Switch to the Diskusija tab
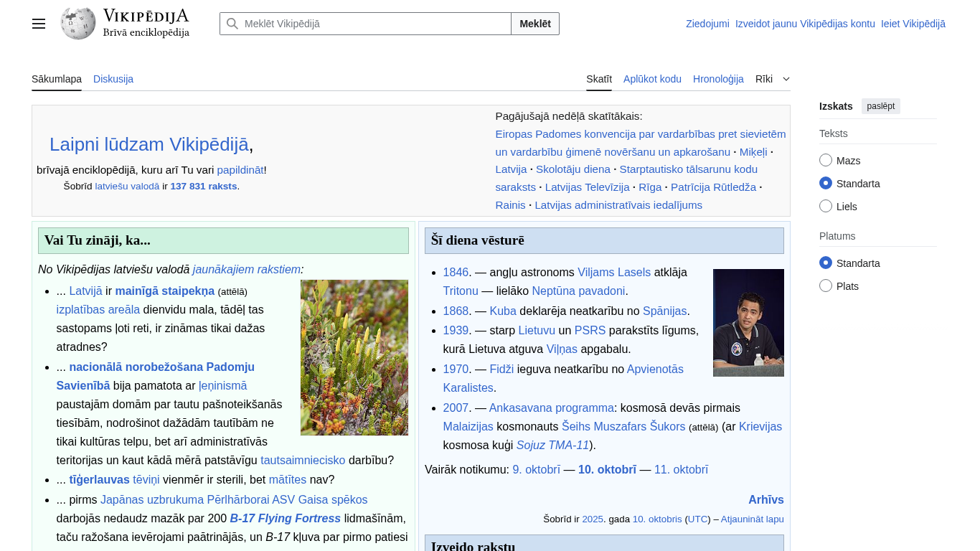Viewport: 980px width, 551px height. 113,79
